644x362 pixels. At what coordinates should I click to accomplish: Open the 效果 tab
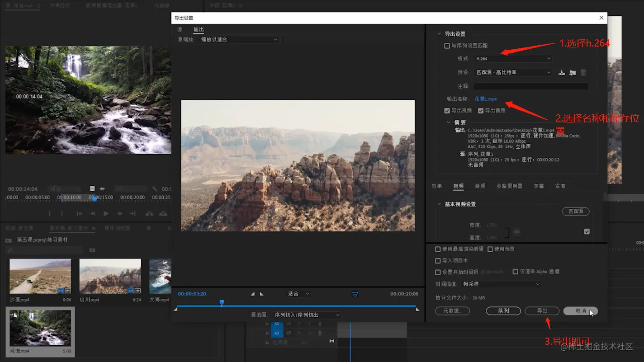[436, 186]
